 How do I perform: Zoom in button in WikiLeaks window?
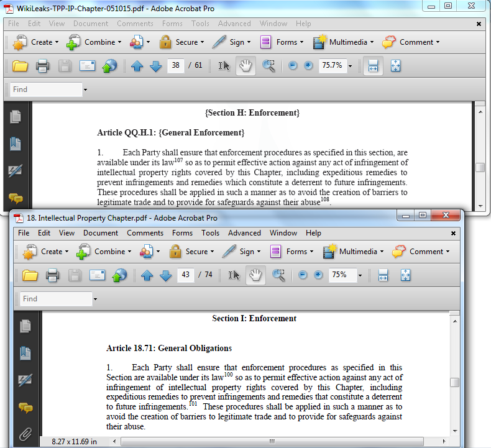(308, 65)
